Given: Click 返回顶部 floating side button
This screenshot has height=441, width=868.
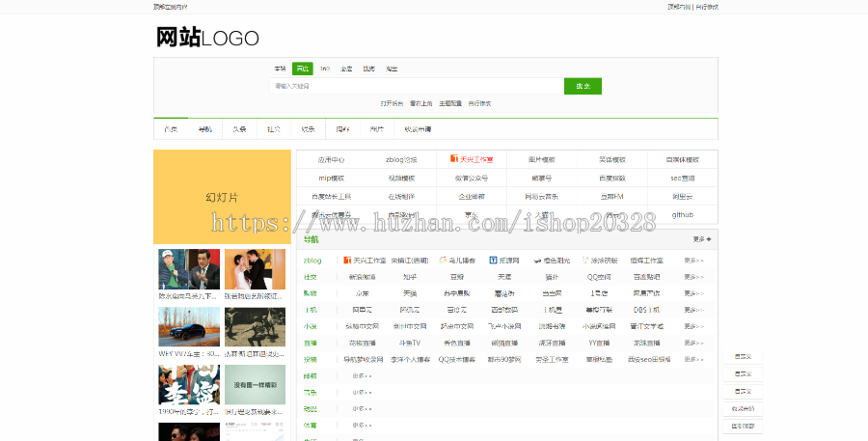Looking at the screenshot, I should tap(743, 426).
